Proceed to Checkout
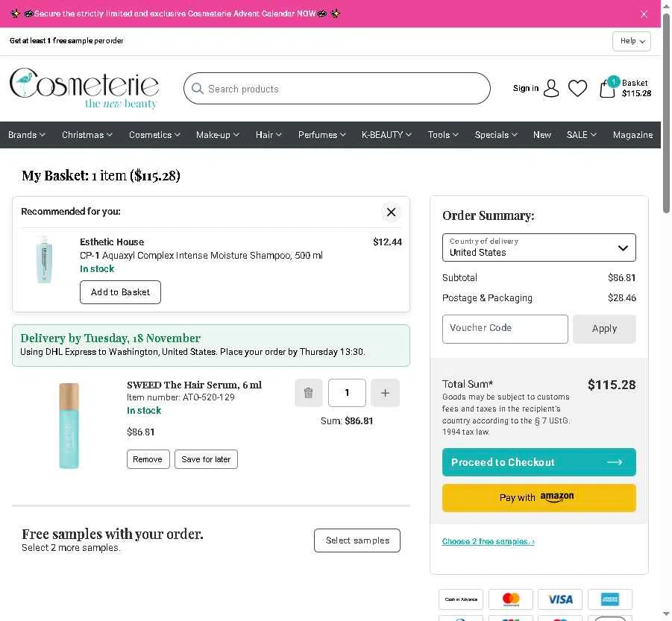This screenshot has width=672, height=621. pyautogui.click(x=538, y=462)
